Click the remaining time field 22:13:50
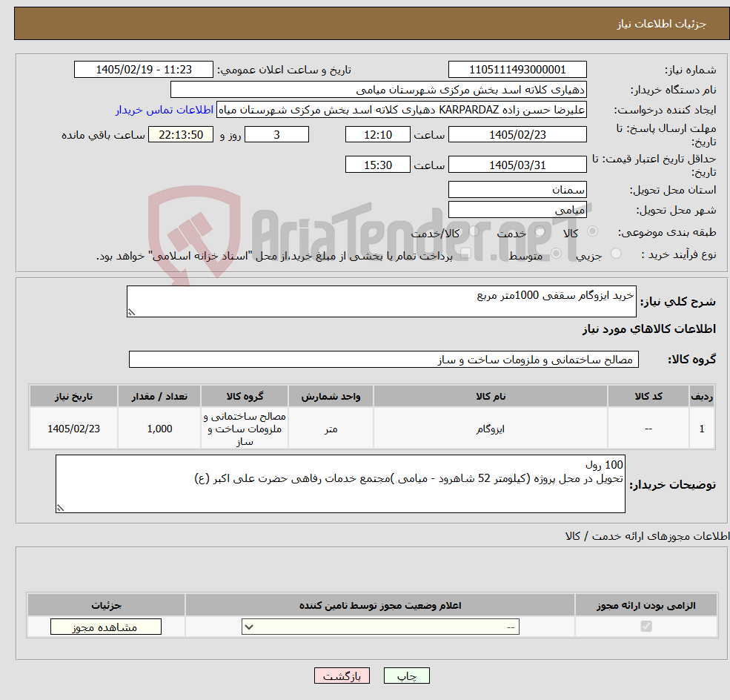The image size is (730, 700). (181, 135)
